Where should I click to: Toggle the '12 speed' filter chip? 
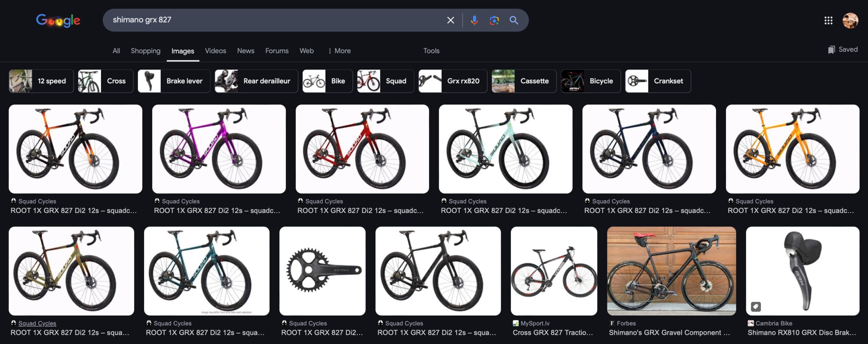point(41,81)
